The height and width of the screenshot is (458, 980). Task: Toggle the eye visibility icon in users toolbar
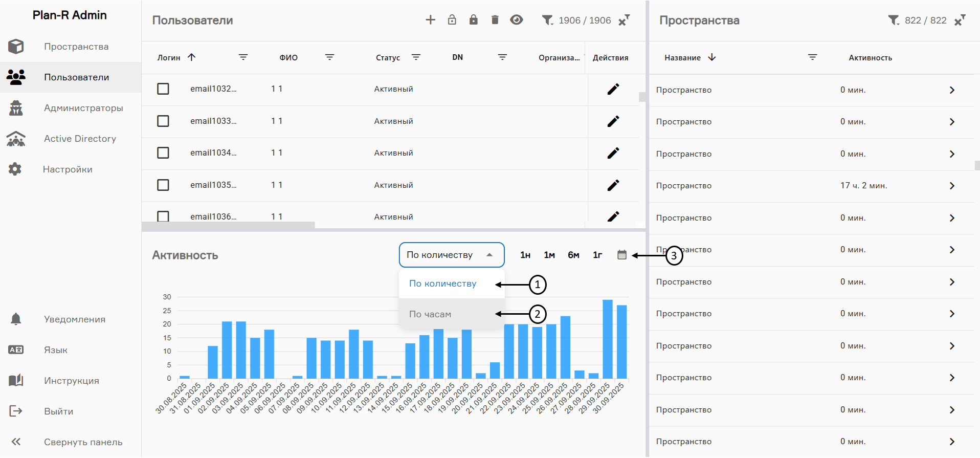coord(516,20)
